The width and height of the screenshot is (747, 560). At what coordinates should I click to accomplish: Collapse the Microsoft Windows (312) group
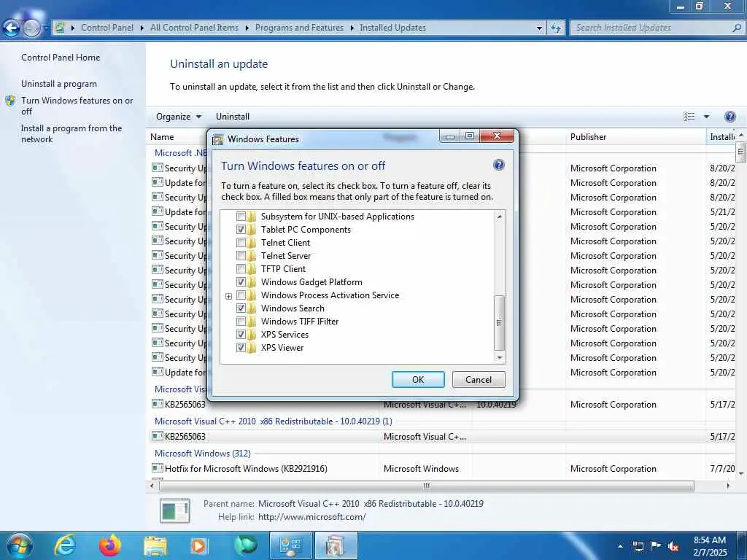tap(203, 454)
